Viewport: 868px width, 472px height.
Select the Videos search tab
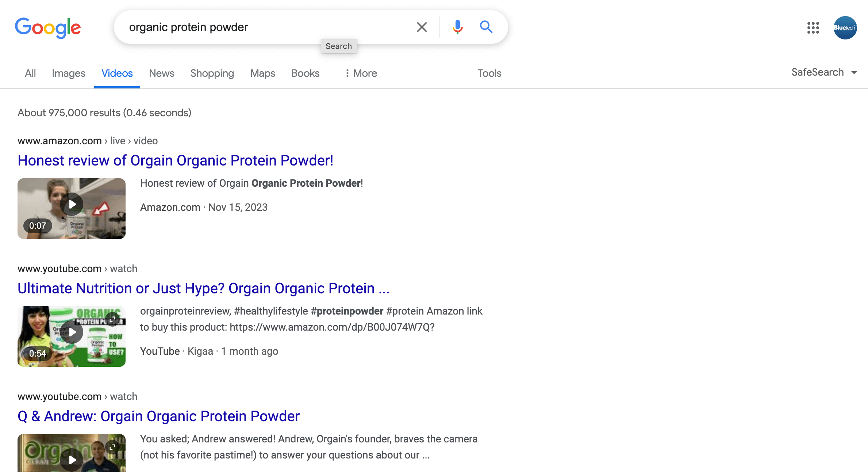116,73
